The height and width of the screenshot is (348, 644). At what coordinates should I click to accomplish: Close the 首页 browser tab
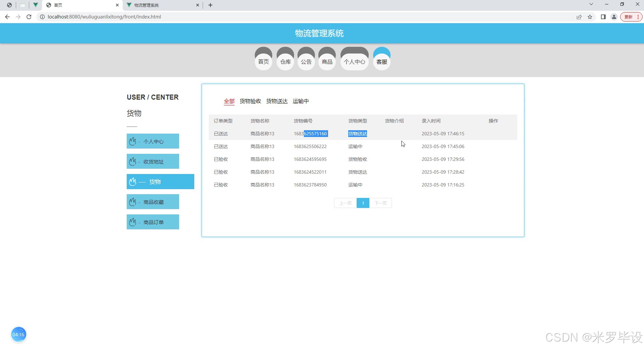(117, 5)
